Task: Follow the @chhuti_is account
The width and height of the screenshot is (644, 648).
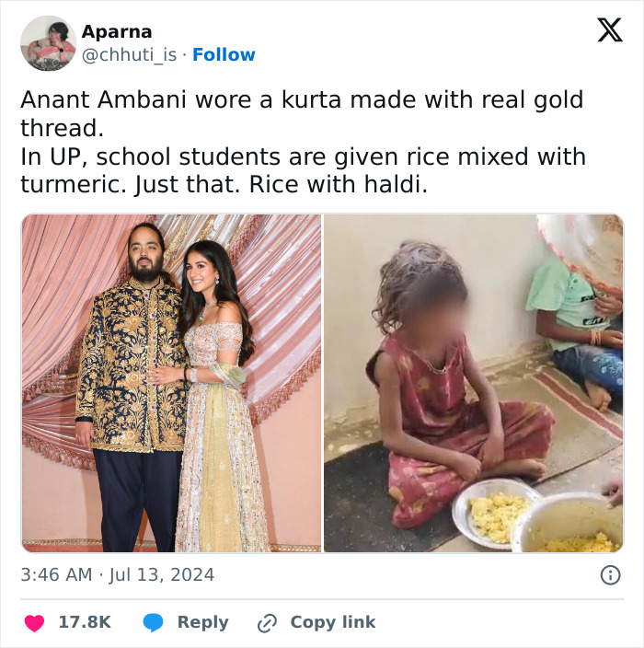Action: click(224, 55)
